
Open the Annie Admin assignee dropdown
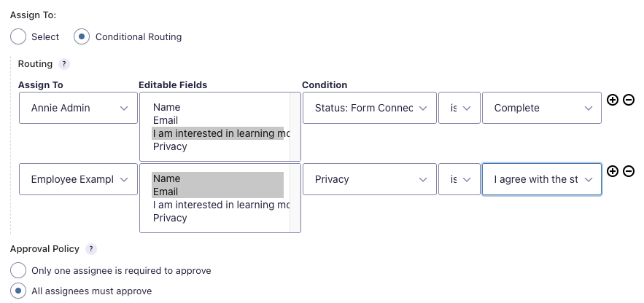tap(78, 108)
